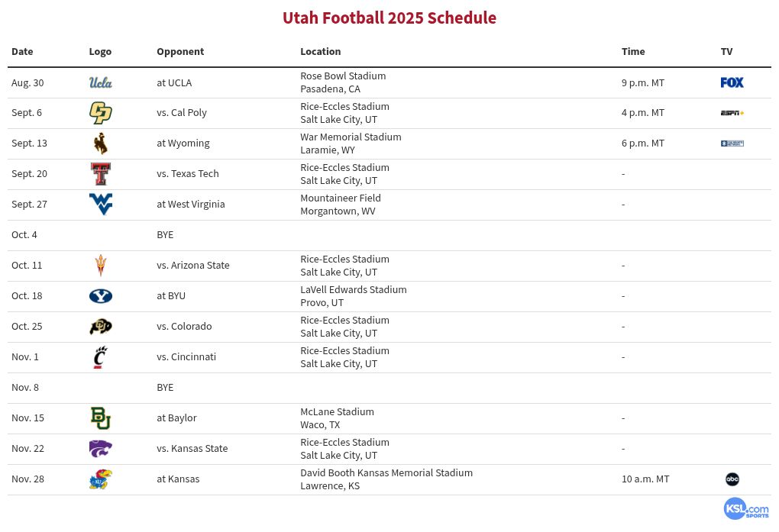
Task: Click the Wyoming cowboy logo
Action: pyautogui.click(x=100, y=143)
